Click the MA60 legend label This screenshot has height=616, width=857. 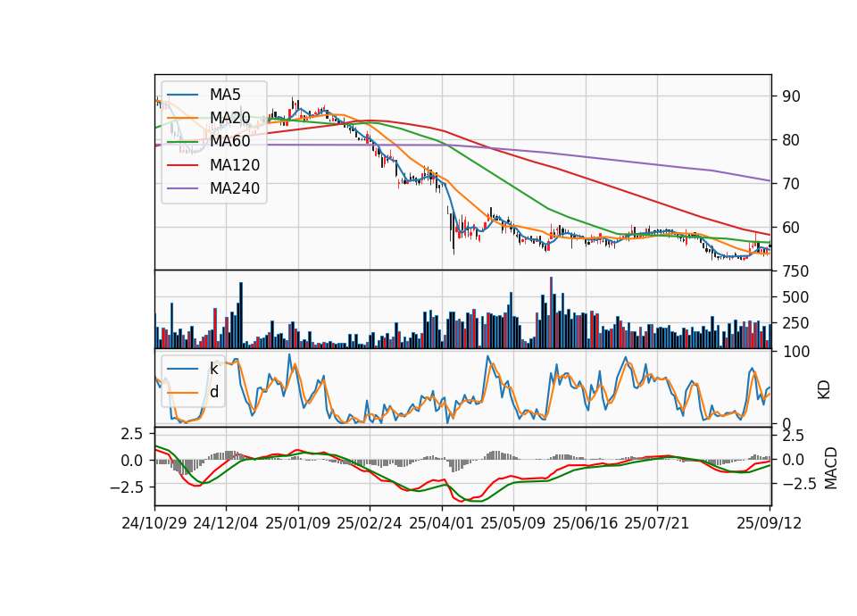pyautogui.click(x=229, y=142)
